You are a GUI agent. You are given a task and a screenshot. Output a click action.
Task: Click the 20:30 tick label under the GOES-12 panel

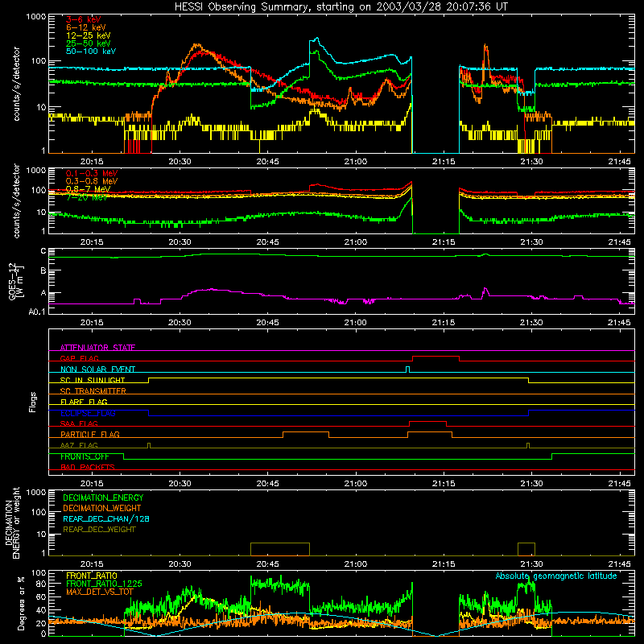click(x=180, y=323)
